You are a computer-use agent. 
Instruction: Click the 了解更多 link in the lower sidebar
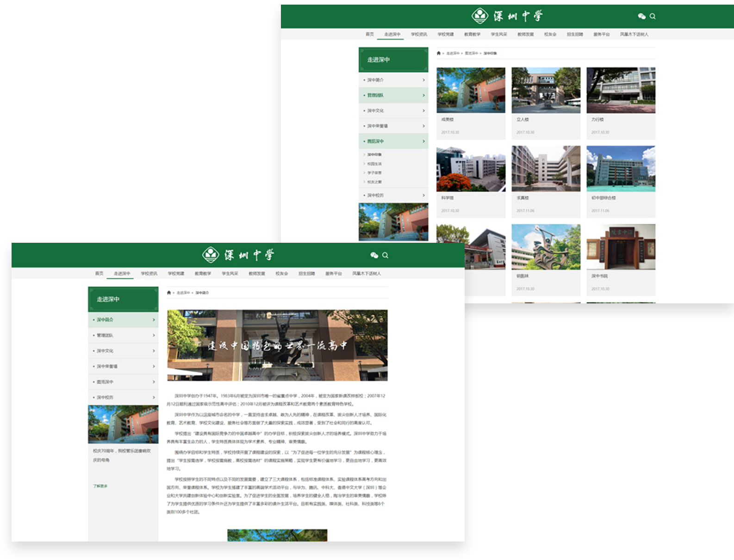(100, 486)
